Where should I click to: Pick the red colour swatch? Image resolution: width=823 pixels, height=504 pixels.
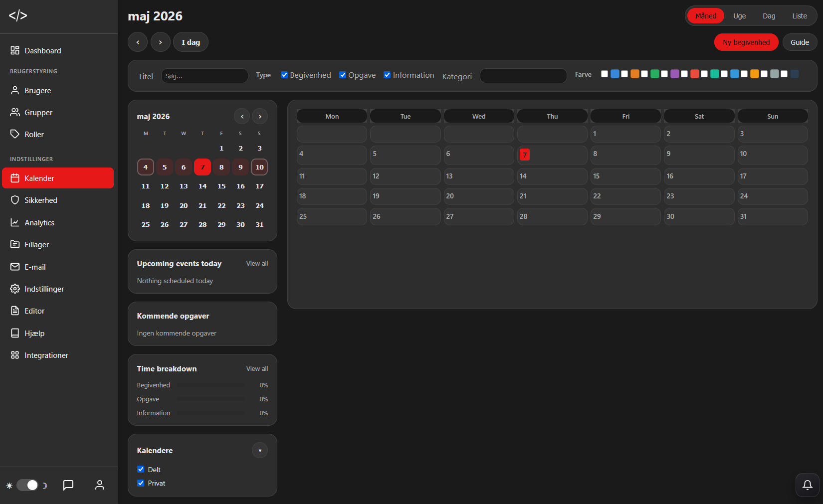695,74
